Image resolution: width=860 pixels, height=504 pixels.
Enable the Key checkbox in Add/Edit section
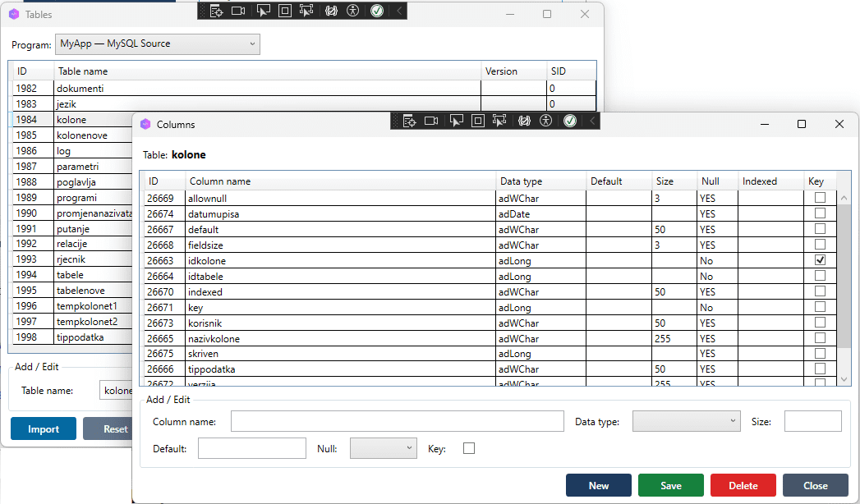tap(469, 448)
